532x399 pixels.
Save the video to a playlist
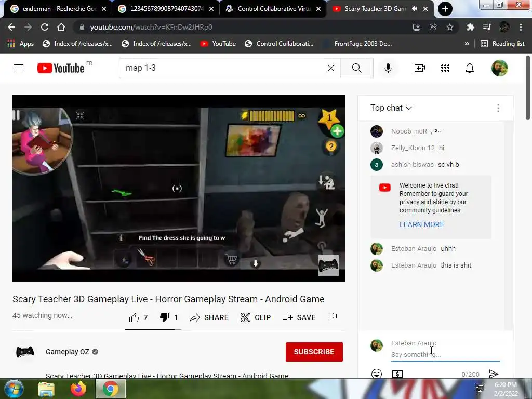299,317
